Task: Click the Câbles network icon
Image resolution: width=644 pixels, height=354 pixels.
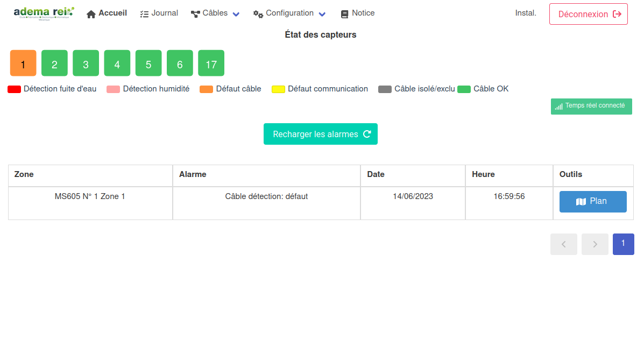Action: [194, 13]
